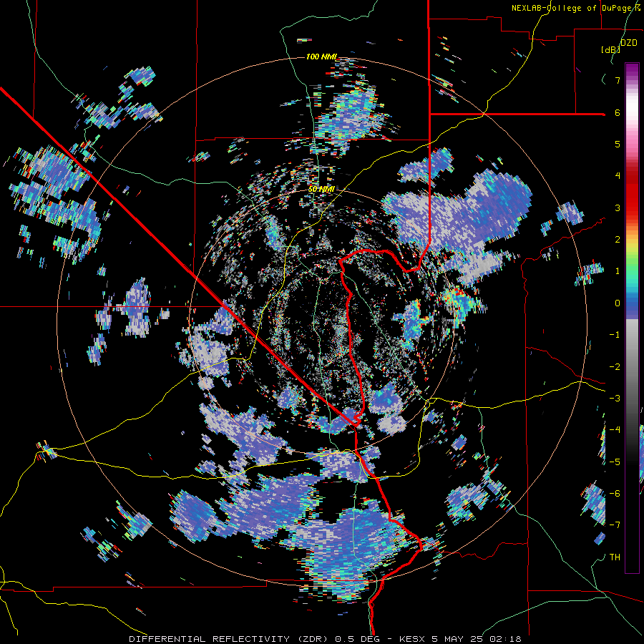This screenshot has width=644, height=644.
Task: Select the "6" value on the color scale
Action: click(x=618, y=112)
